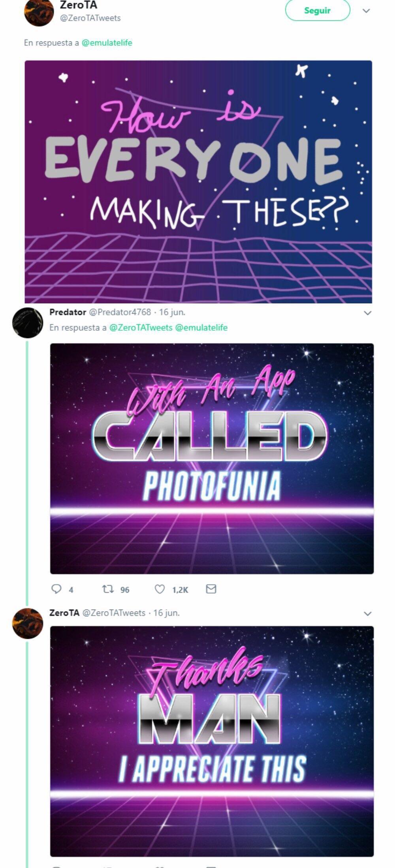Open the dropdown chevron beside Seguir

tap(366, 11)
